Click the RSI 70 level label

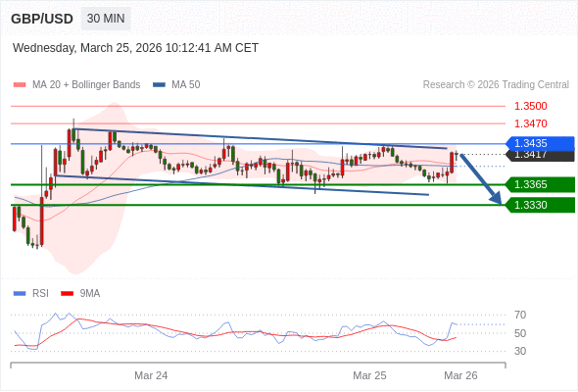pyautogui.click(x=520, y=315)
